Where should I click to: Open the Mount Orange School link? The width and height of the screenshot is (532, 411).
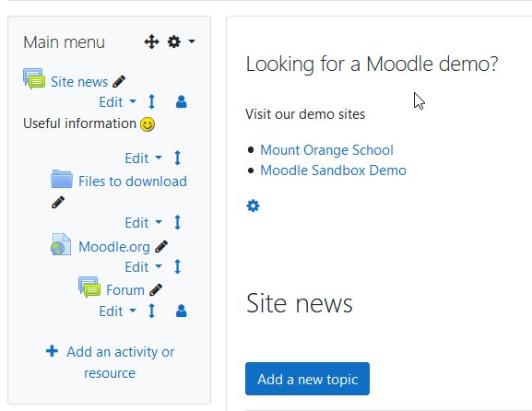coord(326,150)
